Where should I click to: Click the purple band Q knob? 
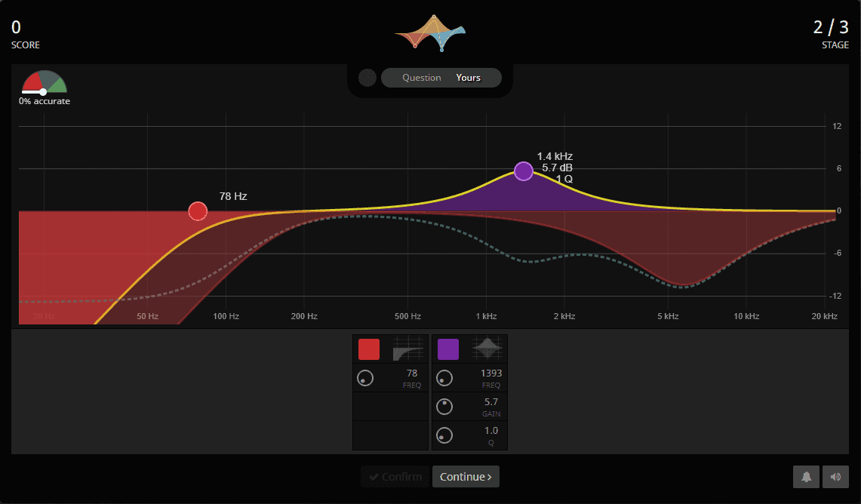pos(444,435)
